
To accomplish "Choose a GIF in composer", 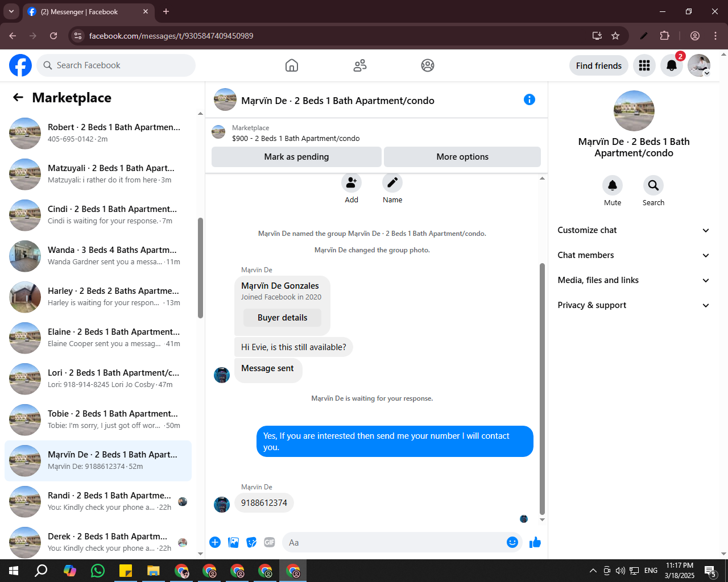I will click(270, 542).
